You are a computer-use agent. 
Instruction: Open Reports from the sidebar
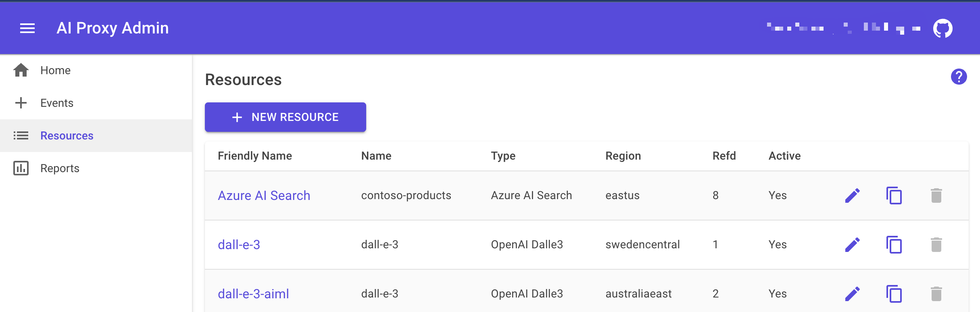(60, 168)
